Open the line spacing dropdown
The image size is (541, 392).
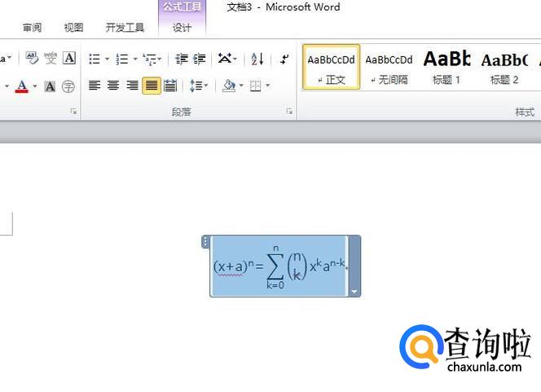(x=198, y=86)
